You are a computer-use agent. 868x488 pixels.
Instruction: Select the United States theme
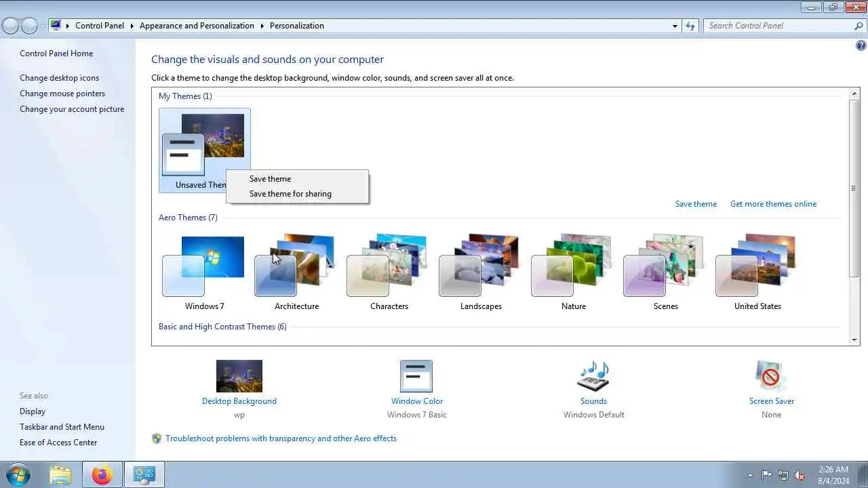(757, 272)
